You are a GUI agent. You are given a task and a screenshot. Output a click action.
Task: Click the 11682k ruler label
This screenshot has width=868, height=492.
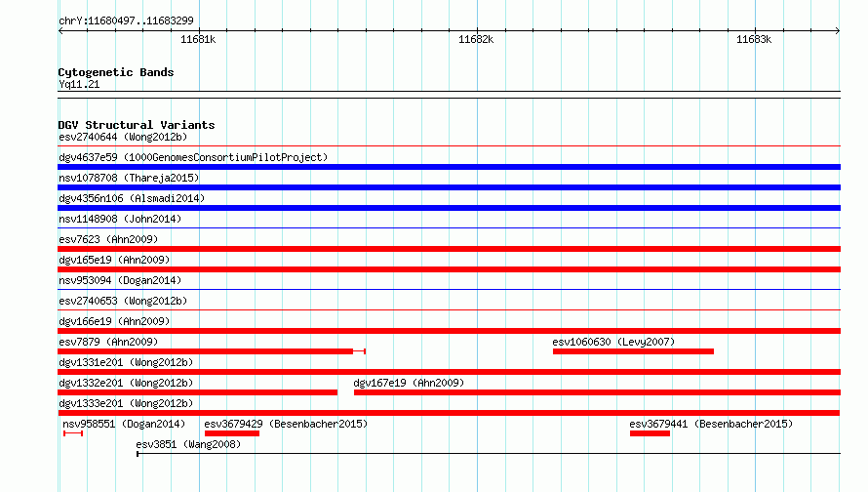[x=476, y=39]
